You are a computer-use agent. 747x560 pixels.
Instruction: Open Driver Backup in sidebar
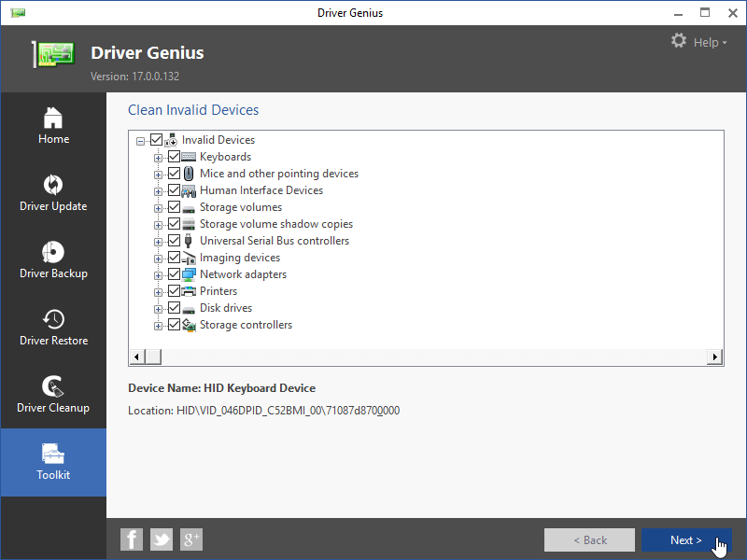53,261
